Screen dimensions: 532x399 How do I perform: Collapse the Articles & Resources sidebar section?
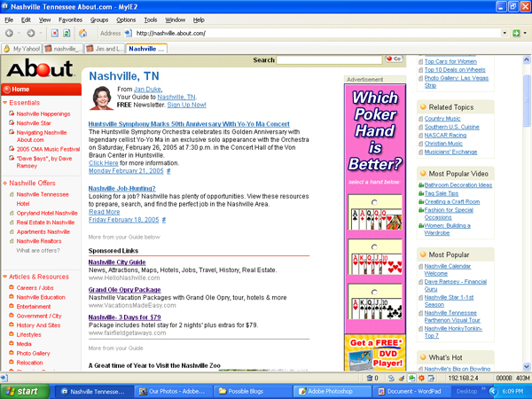[5, 277]
